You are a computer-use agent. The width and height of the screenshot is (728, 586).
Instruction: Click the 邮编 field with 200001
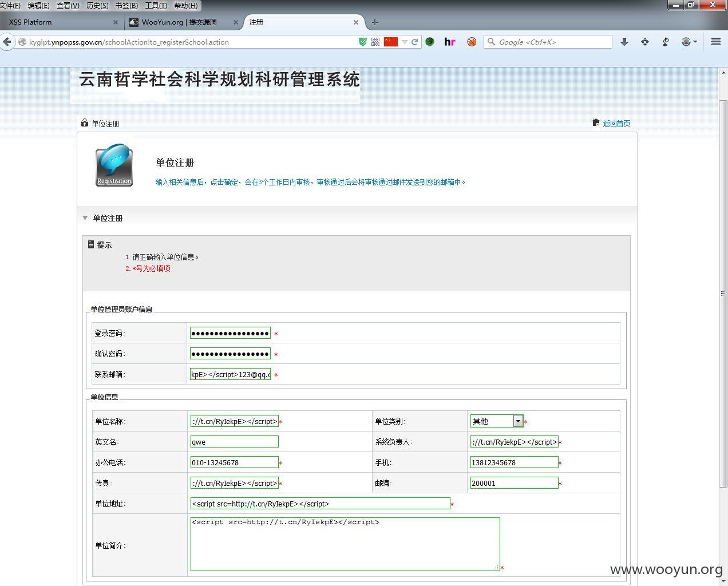point(514,483)
